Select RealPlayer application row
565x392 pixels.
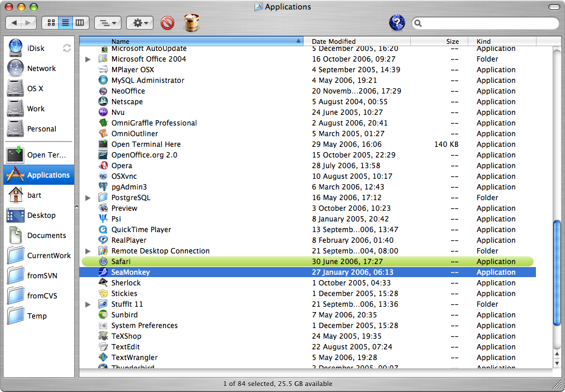click(308, 240)
